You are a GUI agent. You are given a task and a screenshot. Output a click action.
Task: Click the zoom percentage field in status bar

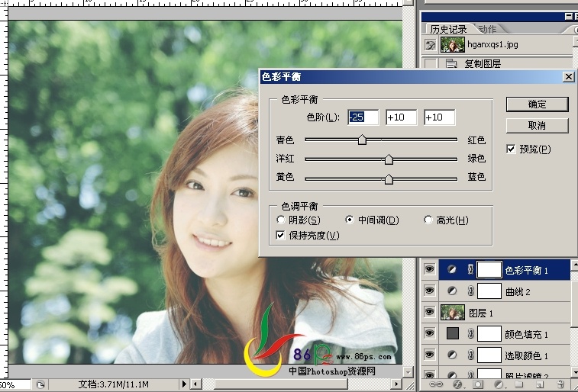(x=15, y=385)
